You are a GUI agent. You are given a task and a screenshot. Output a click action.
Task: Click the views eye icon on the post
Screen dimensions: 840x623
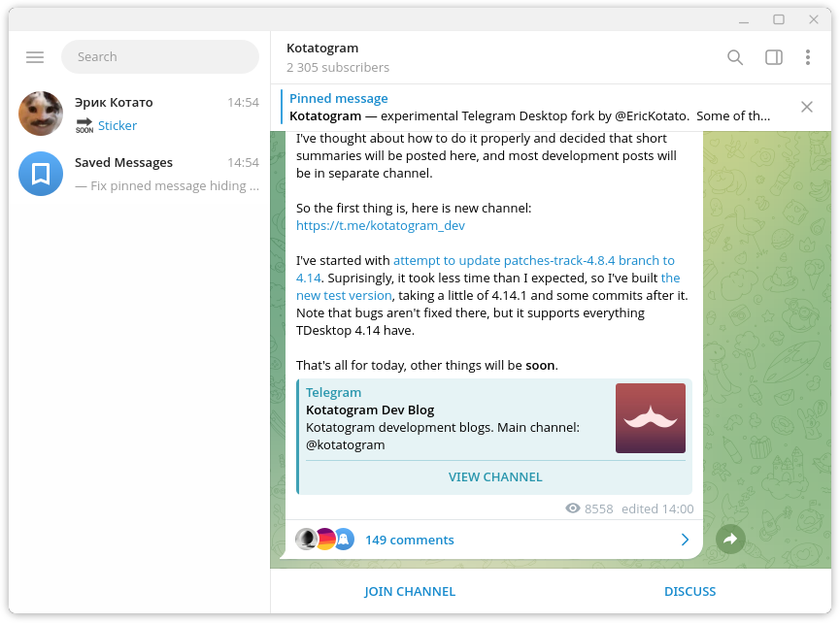(x=573, y=508)
